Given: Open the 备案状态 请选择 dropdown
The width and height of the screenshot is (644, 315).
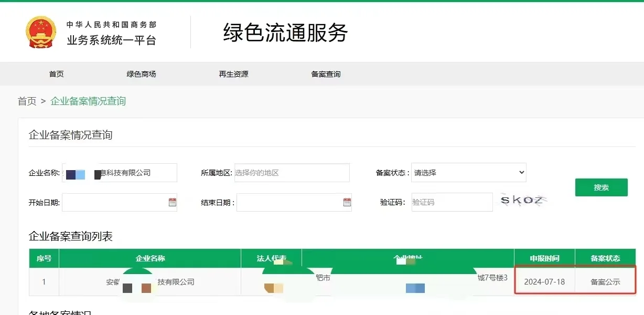Looking at the screenshot, I should click(x=468, y=172).
